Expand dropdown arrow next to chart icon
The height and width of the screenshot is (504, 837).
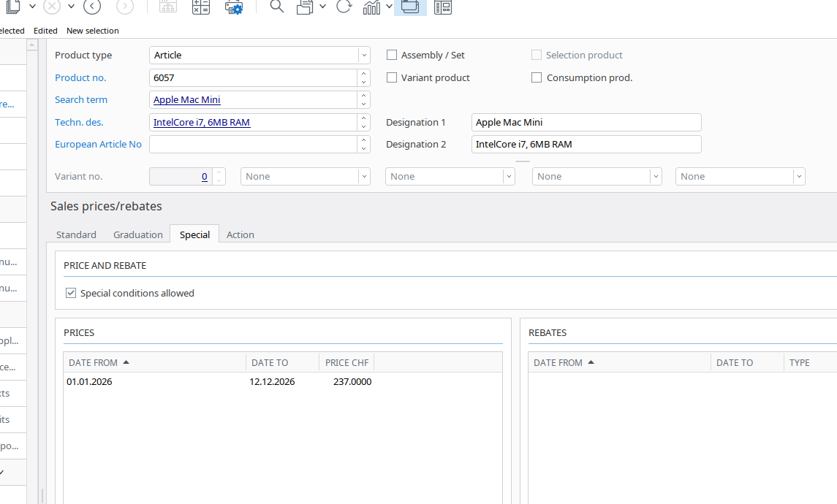390,7
